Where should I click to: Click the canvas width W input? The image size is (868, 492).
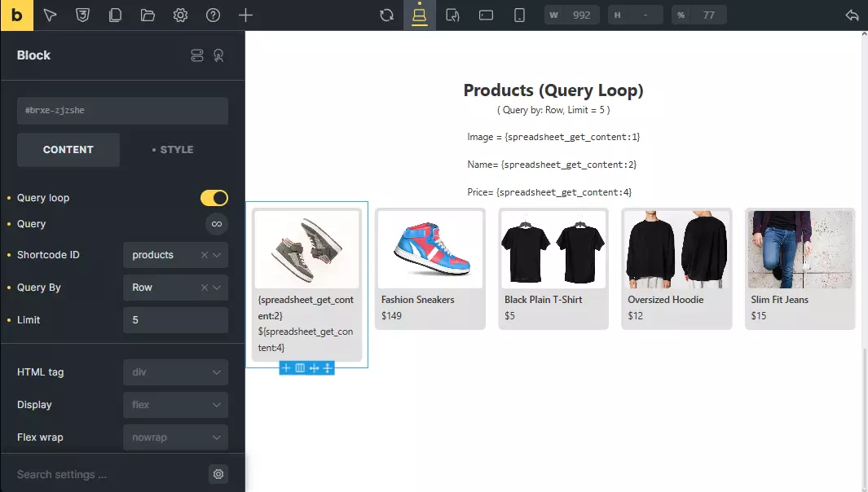(x=572, y=15)
